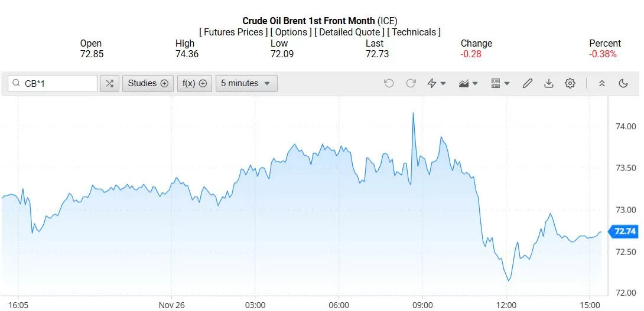Open the layout template dropdown
Image resolution: width=644 pixels, height=311 pixels.
click(x=500, y=83)
